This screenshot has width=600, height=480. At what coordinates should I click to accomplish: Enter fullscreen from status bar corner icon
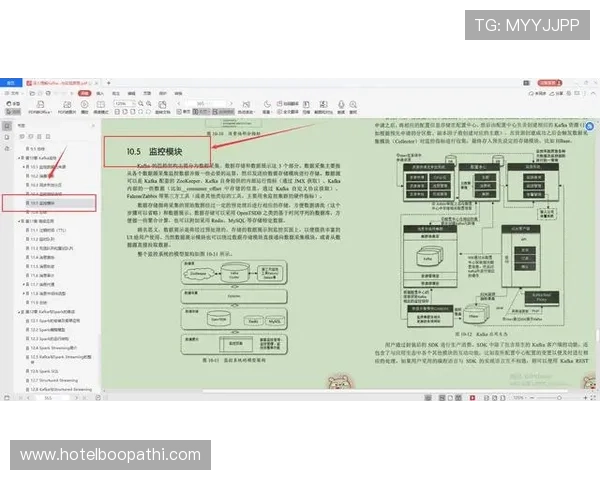pyautogui.click(x=593, y=398)
